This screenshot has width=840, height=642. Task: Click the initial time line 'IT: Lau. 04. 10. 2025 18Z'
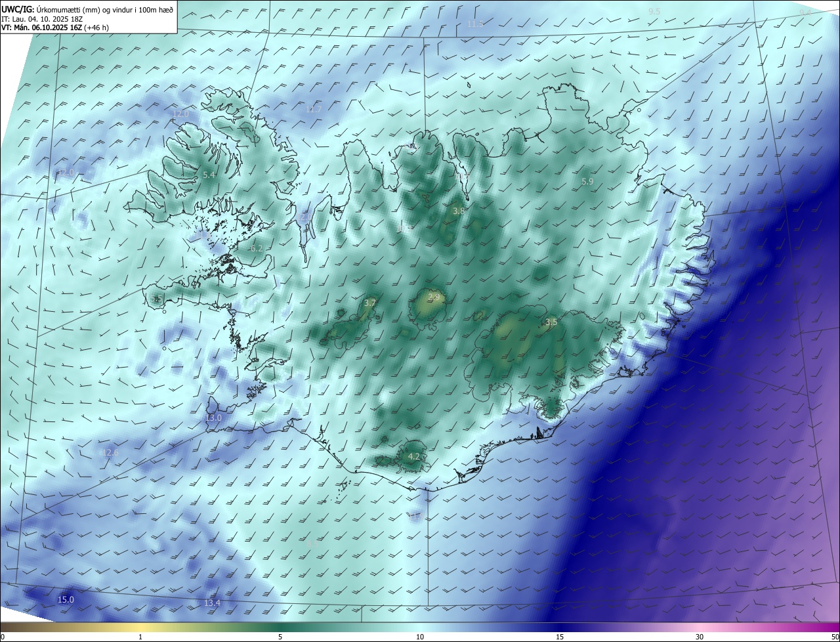42,18
